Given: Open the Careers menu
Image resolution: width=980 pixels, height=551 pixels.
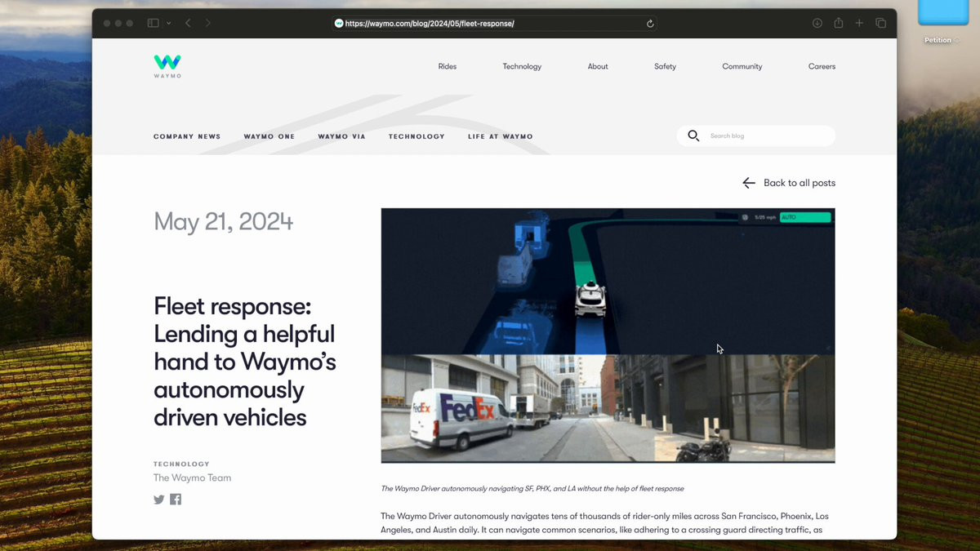Looking at the screenshot, I should pyautogui.click(x=822, y=67).
